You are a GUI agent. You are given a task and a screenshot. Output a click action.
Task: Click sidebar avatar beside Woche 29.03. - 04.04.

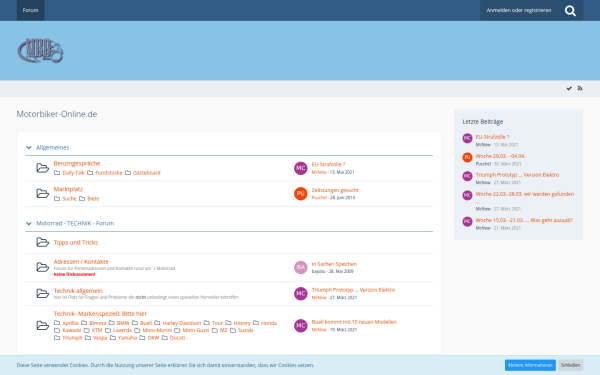point(467,157)
